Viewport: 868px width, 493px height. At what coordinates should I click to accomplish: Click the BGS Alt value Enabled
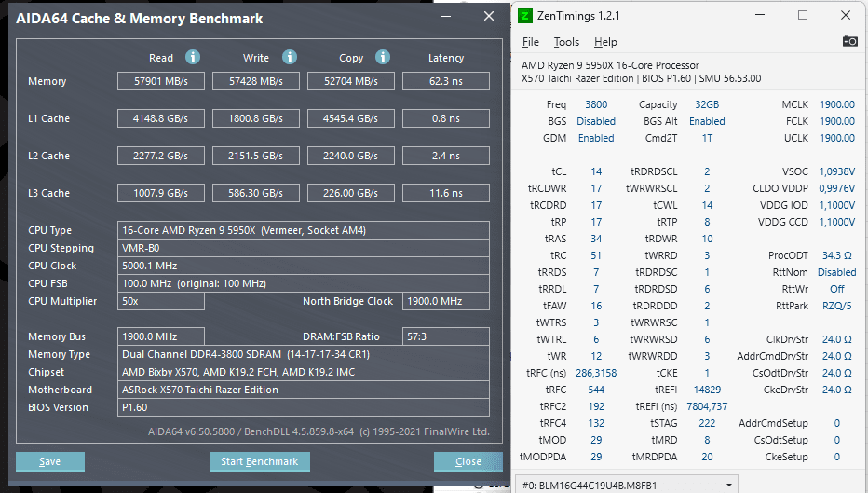pyautogui.click(x=707, y=121)
